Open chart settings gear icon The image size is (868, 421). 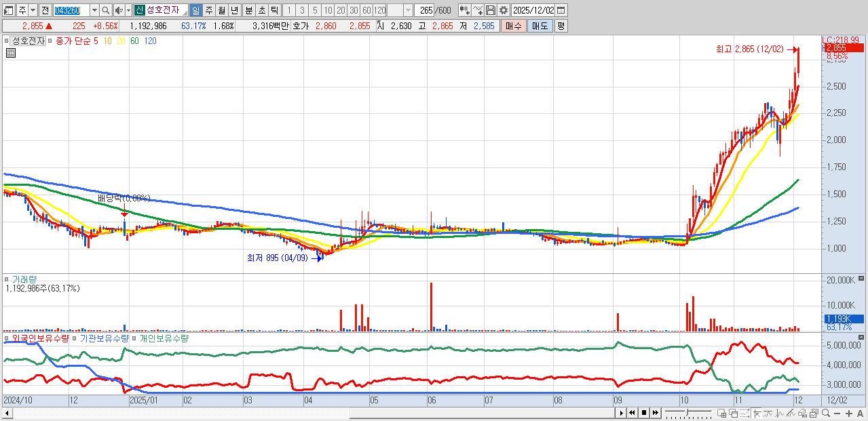click(504, 10)
